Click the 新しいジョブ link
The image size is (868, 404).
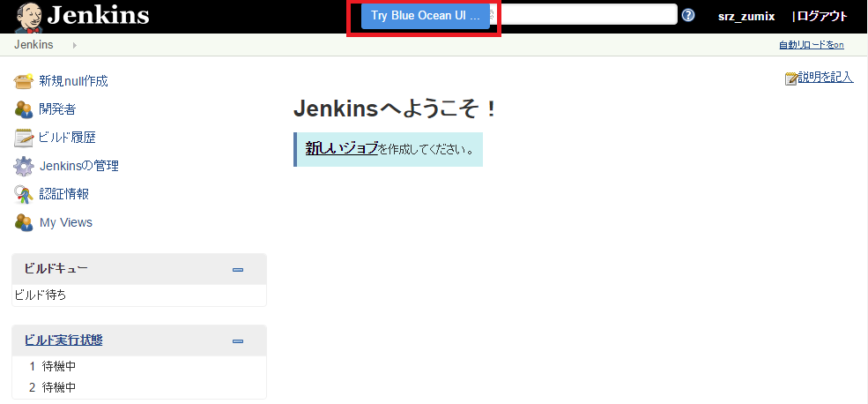tap(342, 148)
